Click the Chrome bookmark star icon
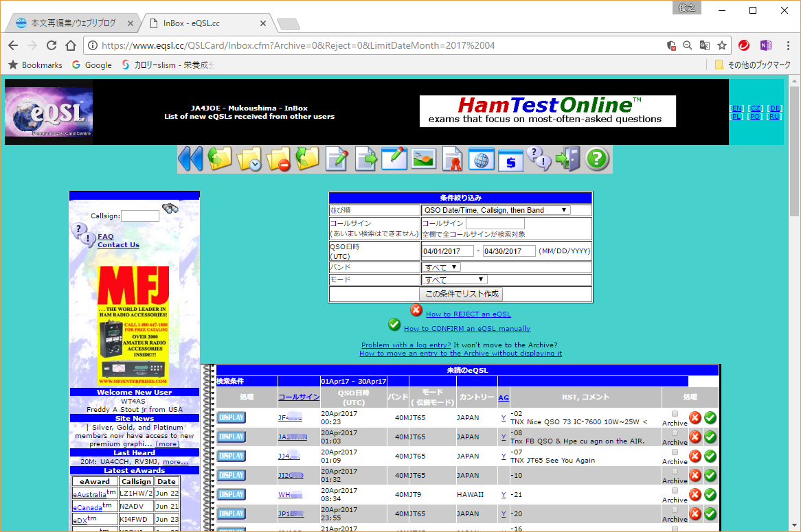This screenshot has width=801, height=532. (x=722, y=45)
